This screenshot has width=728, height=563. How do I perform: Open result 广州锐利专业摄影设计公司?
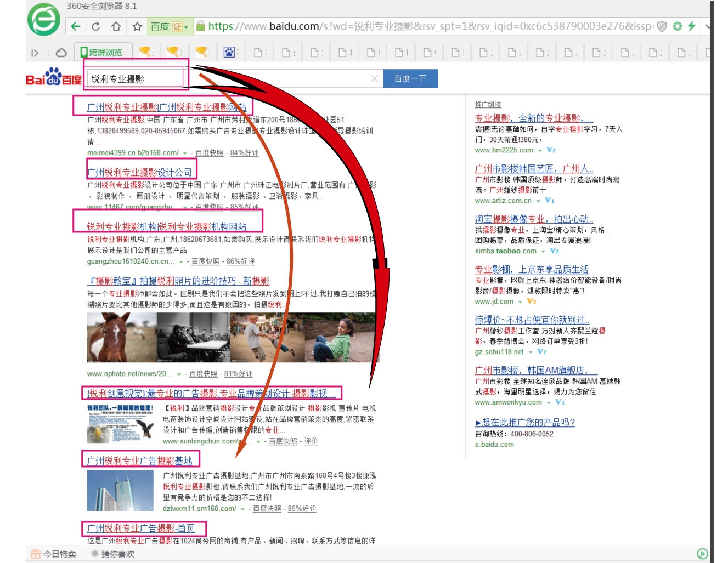click(140, 172)
